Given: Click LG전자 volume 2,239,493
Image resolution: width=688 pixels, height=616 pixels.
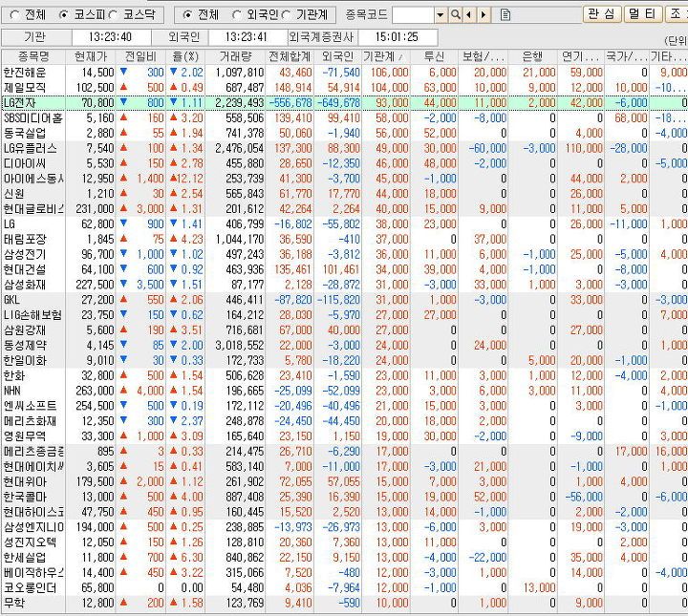Looking at the screenshot, I should [240, 103].
